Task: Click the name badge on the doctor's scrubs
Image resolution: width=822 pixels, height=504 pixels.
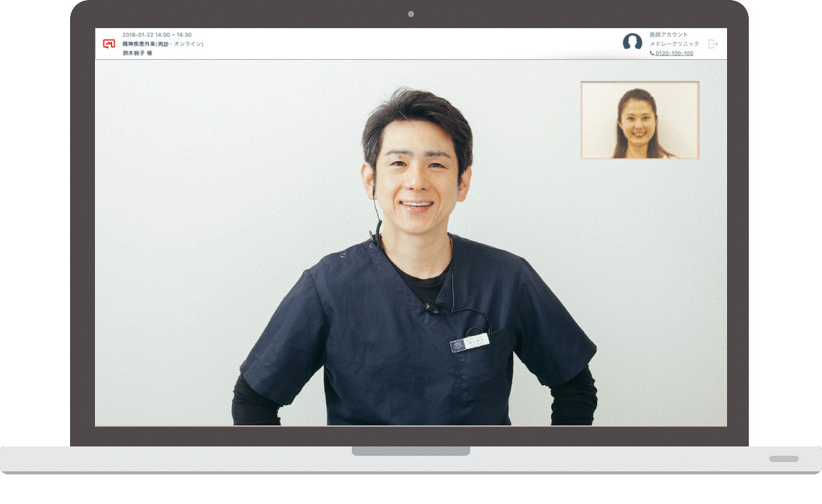Action: click(x=471, y=342)
